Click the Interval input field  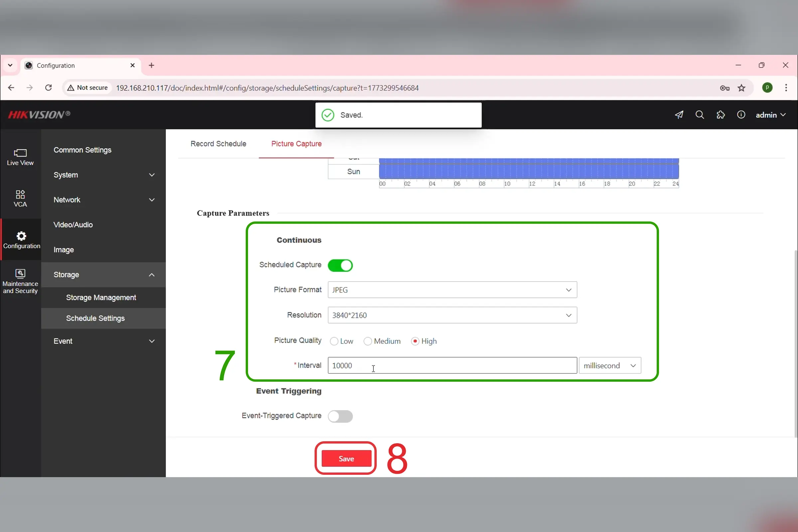tap(452, 365)
